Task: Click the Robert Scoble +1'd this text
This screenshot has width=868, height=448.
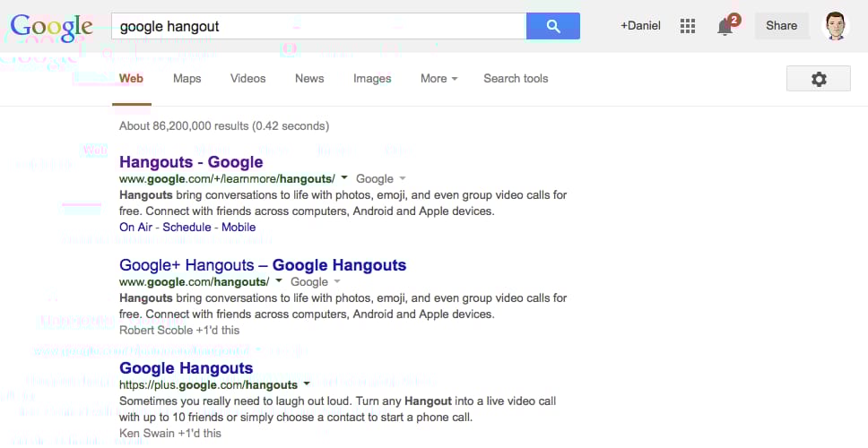Action: 179,331
